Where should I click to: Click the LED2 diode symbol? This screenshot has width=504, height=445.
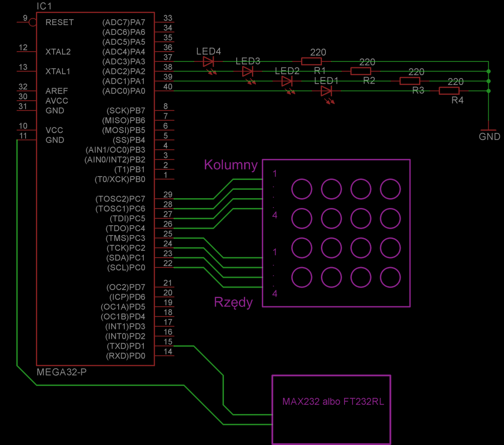pos(287,81)
